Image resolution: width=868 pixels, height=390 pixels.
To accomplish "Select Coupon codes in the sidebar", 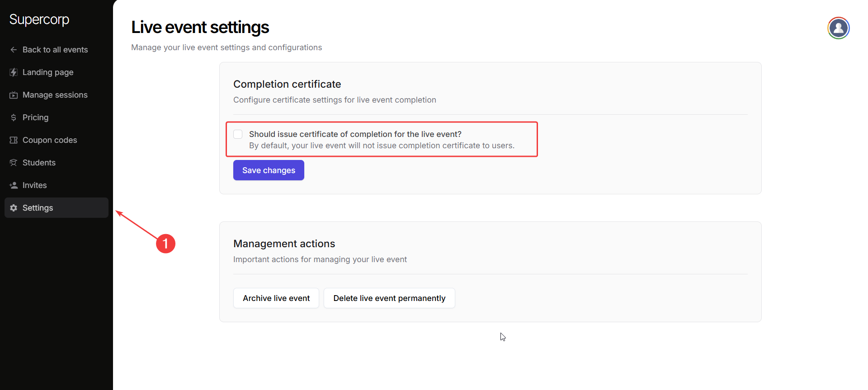I will coord(50,140).
